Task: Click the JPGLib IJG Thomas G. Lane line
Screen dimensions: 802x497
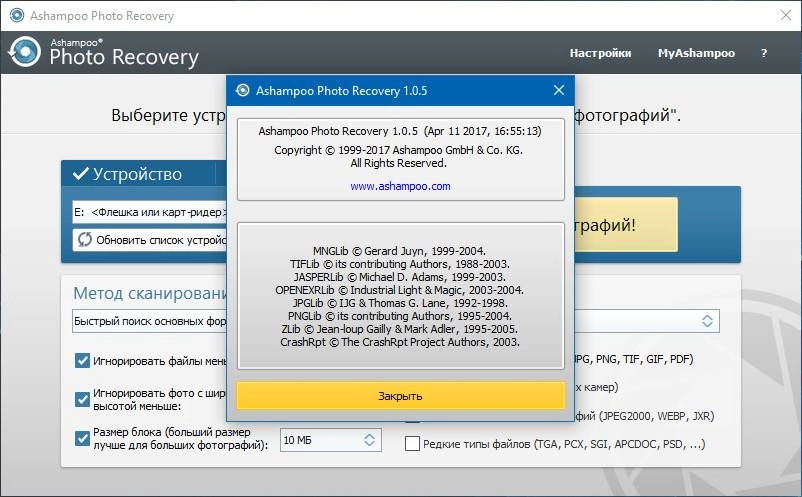Action: (x=399, y=303)
